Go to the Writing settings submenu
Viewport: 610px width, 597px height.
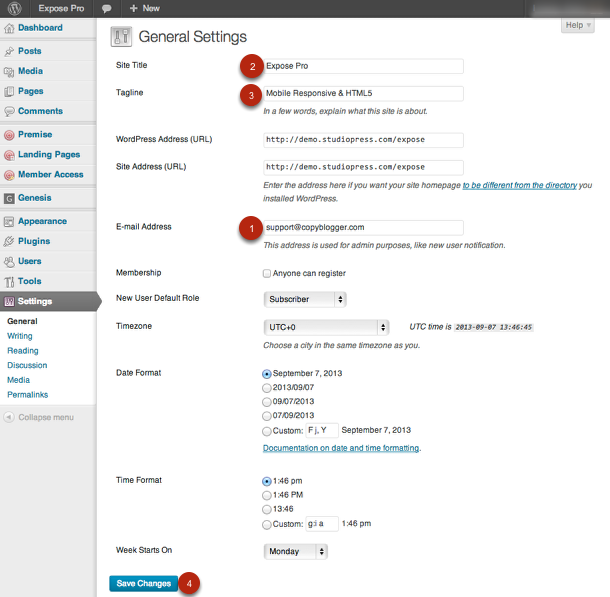tap(20, 336)
